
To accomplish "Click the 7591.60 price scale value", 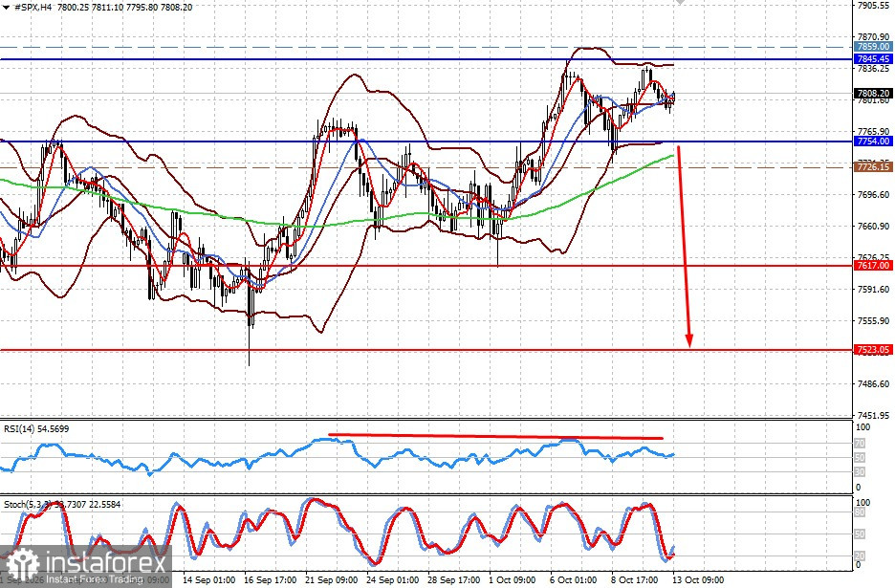I will (873, 290).
